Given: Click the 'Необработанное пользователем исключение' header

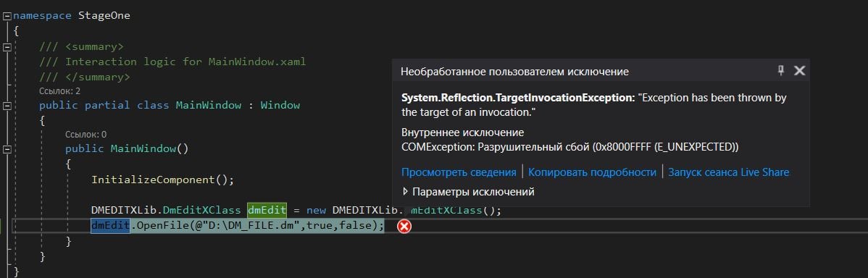Looking at the screenshot, I should pyautogui.click(x=515, y=72).
